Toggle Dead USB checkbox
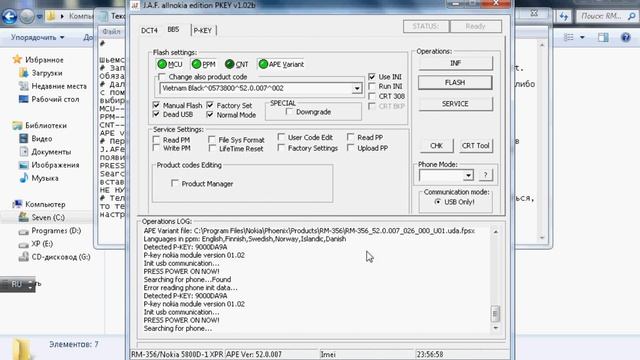This screenshot has height=360, width=640. coord(156,115)
